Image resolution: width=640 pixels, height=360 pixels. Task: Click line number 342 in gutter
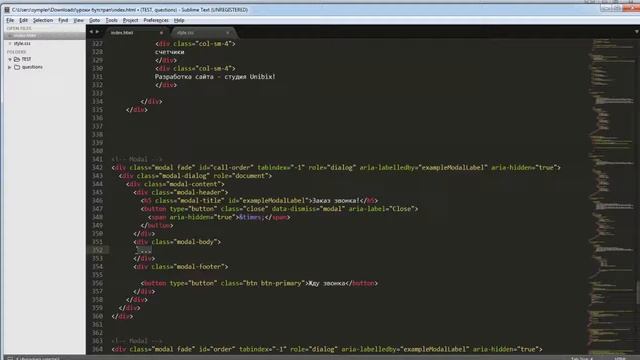pyautogui.click(x=97, y=167)
